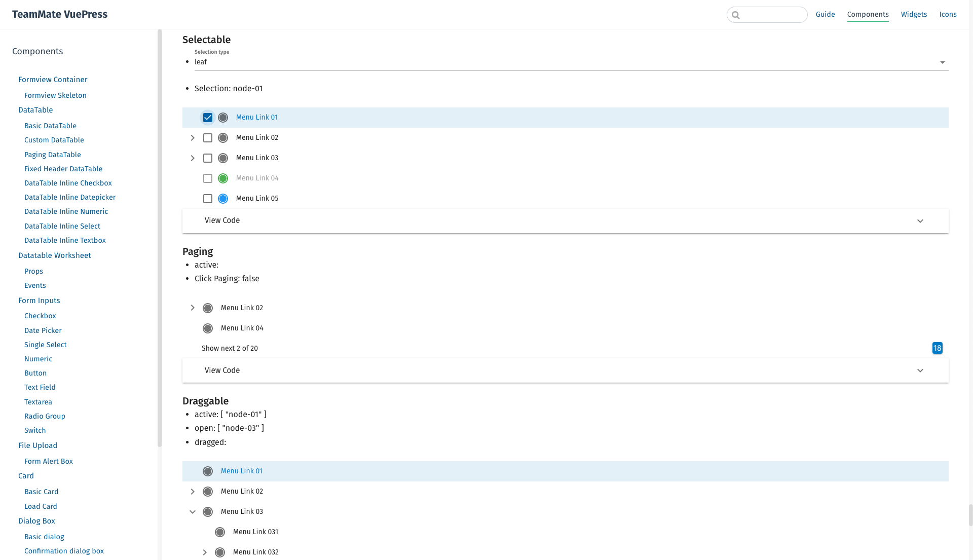Open the Widgets nav tab
Screen dimensions: 973x560
coord(914,14)
